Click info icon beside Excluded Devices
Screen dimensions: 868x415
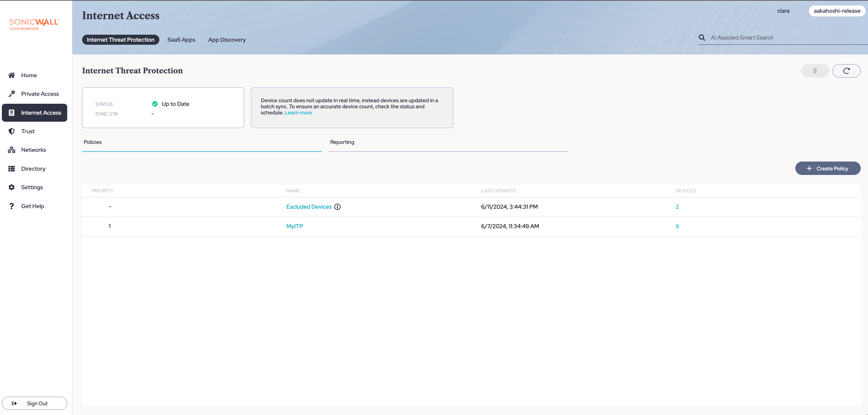pos(337,207)
